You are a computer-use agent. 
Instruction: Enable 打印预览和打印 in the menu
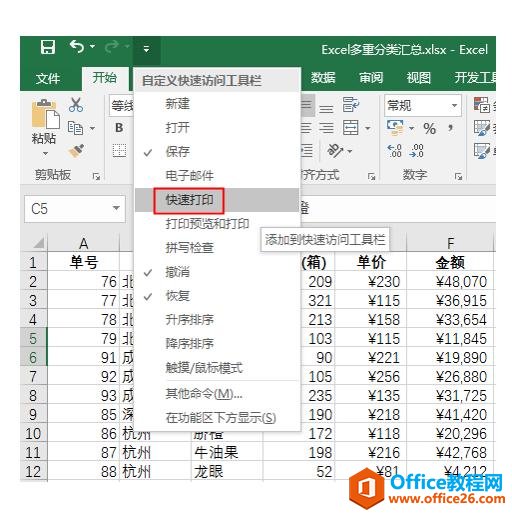pyautogui.click(x=217, y=224)
